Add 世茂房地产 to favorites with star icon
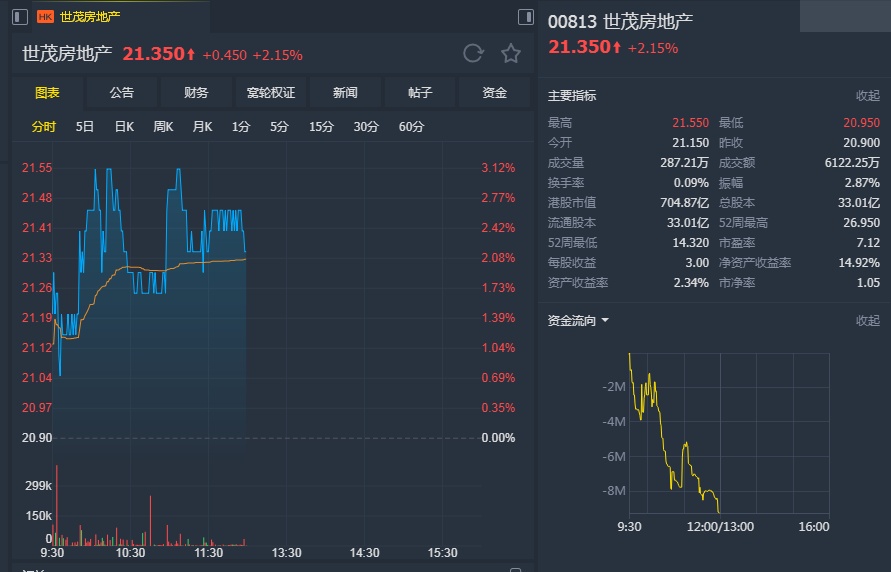 coord(511,54)
